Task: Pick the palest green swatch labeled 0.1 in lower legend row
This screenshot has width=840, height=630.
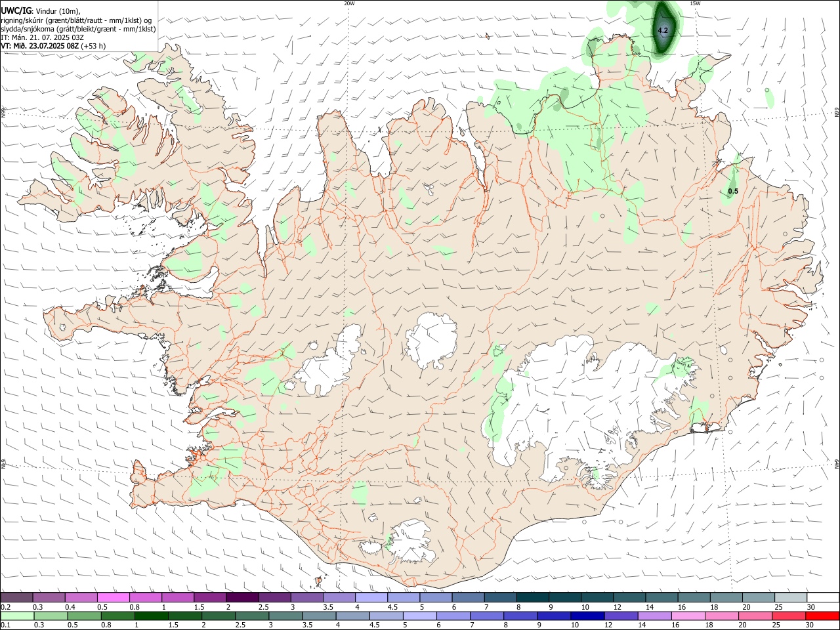Action: [x=18, y=616]
